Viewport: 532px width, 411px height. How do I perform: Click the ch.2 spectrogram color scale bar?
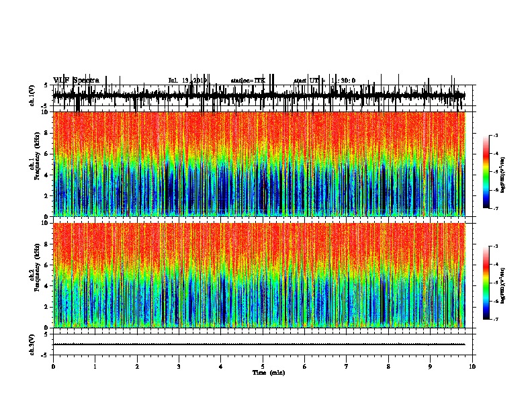click(486, 283)
